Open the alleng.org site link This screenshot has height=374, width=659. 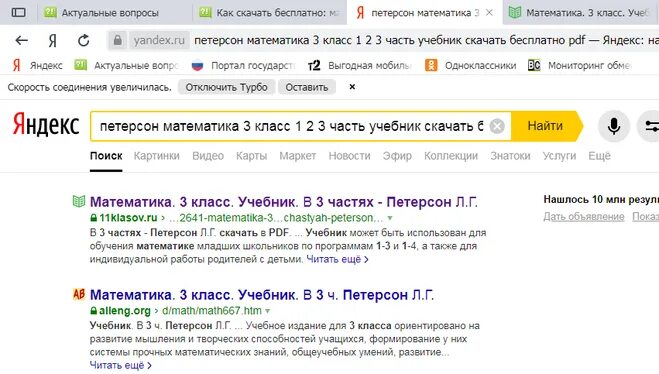tap(124, 311)
